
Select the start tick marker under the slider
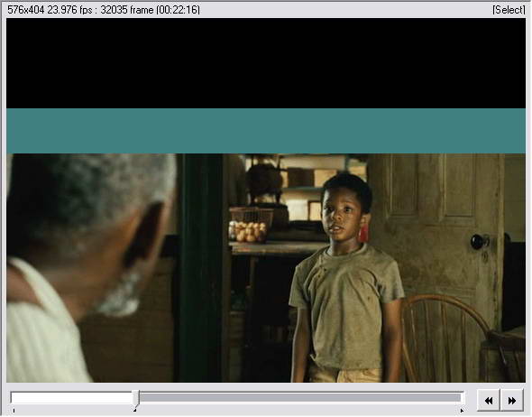14,411
